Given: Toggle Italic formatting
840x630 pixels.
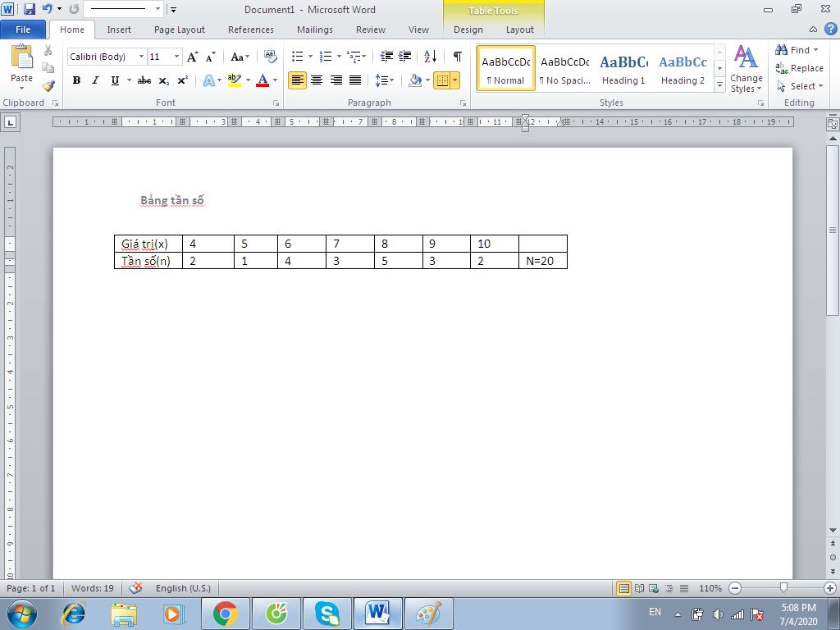Looking at the screenshot, I should click(95, 80).
